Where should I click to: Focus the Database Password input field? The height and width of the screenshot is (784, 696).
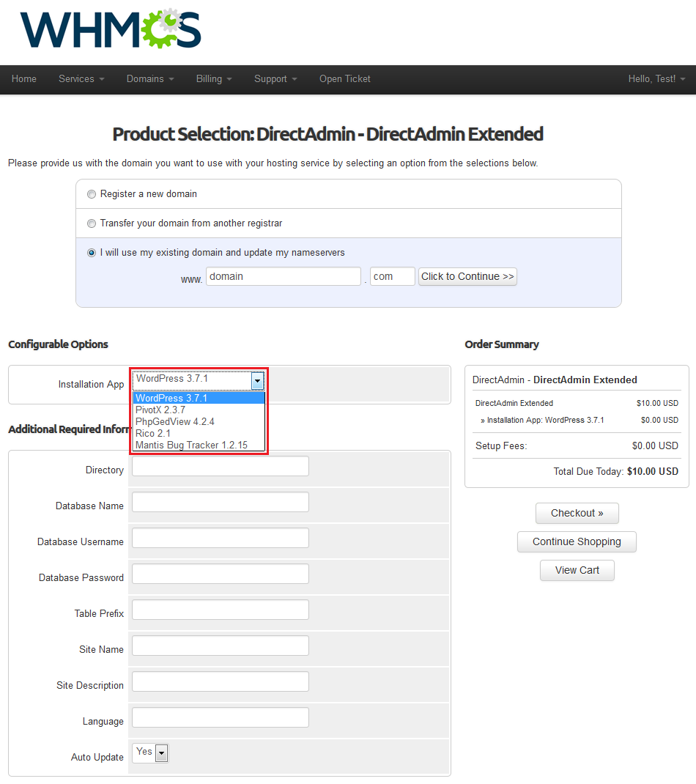[221, 574]
